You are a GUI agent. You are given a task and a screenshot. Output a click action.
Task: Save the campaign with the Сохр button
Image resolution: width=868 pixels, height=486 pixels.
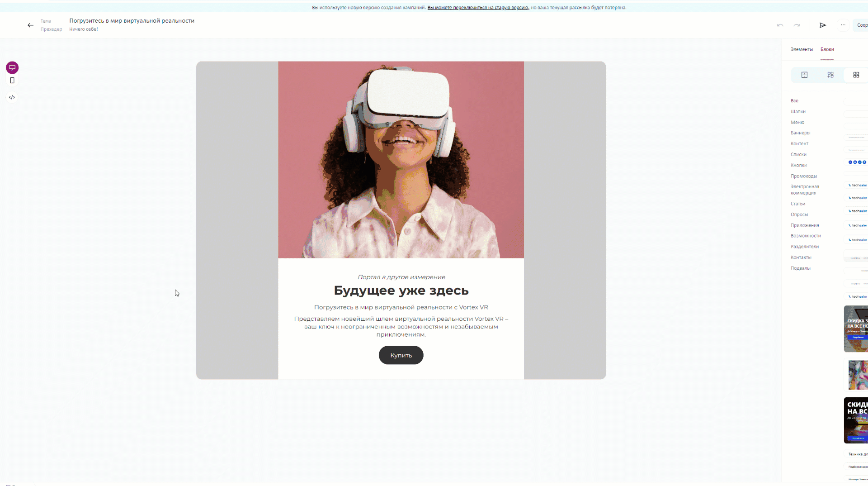[x=861, y=25]
